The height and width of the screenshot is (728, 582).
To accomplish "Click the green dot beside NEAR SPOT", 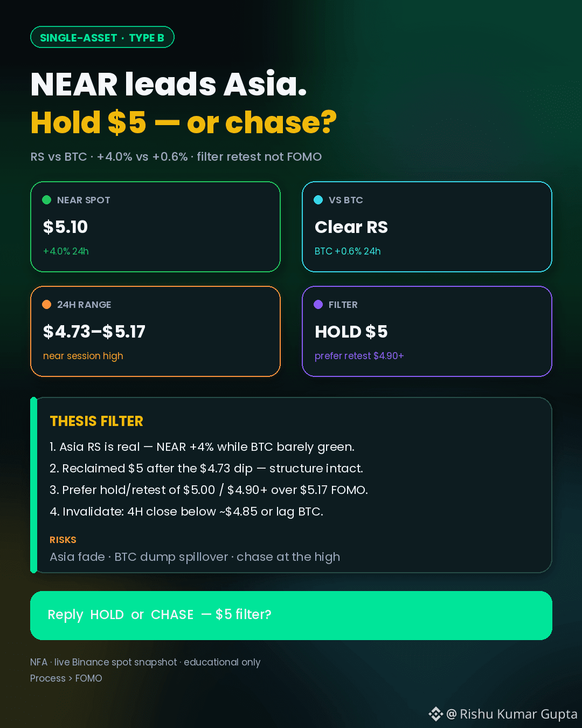I will 47,200.
